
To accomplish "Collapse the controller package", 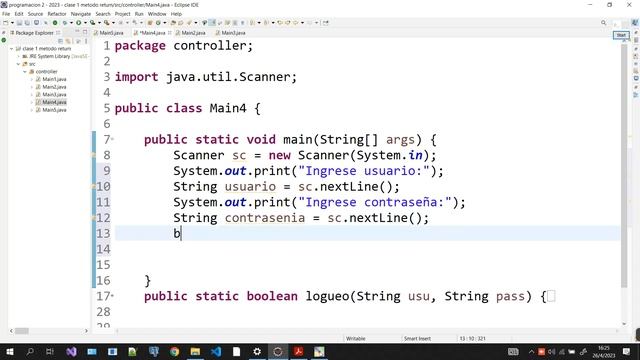I will (25, 72).
